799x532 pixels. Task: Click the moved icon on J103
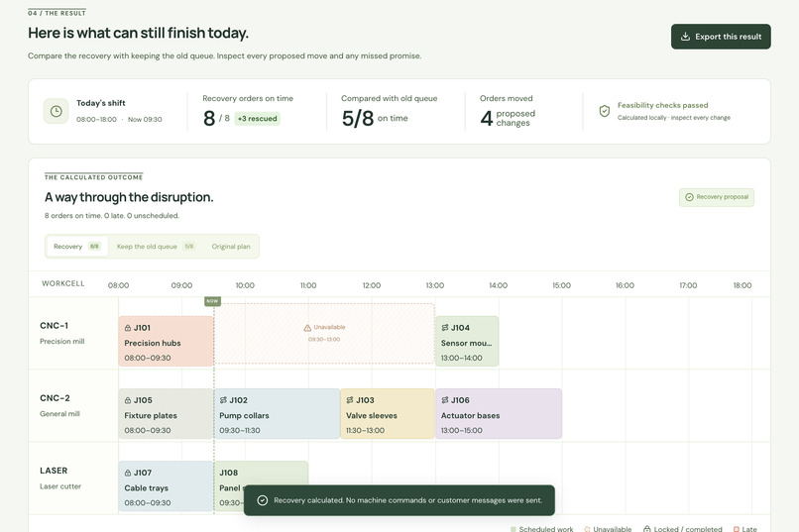pos(350,400)
